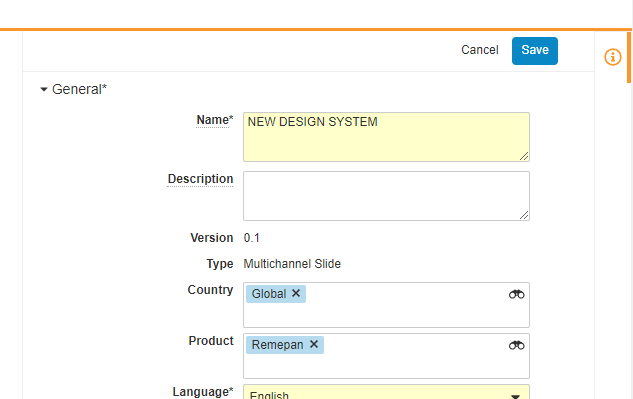This screenshot has height=399, width=633.
Task: Open Country lookup binoculars icon
Action: click(516, 294)
